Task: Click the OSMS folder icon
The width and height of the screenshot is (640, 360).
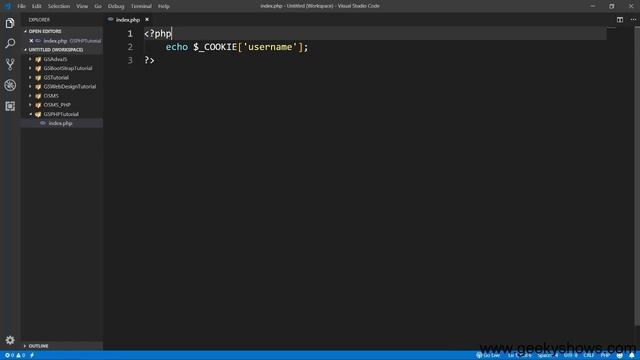Action: pos(38,96)
